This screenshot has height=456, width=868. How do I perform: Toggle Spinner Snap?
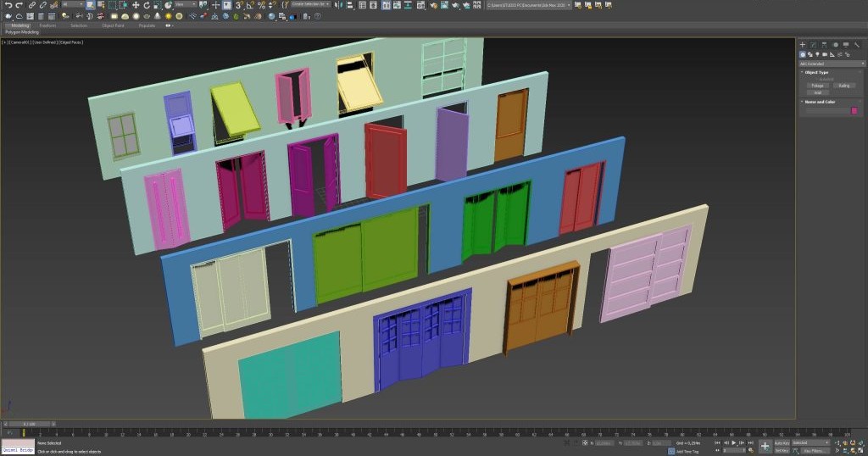coord(272,5)
